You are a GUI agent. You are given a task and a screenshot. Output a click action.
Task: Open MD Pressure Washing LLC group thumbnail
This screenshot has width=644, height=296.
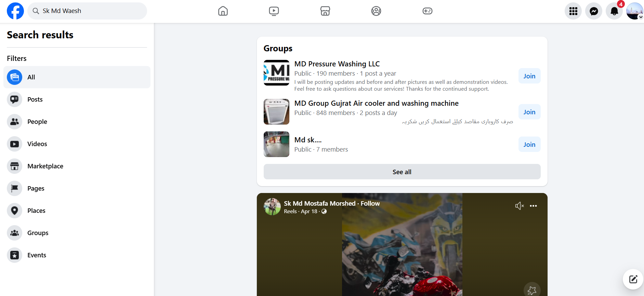[276, 73]
